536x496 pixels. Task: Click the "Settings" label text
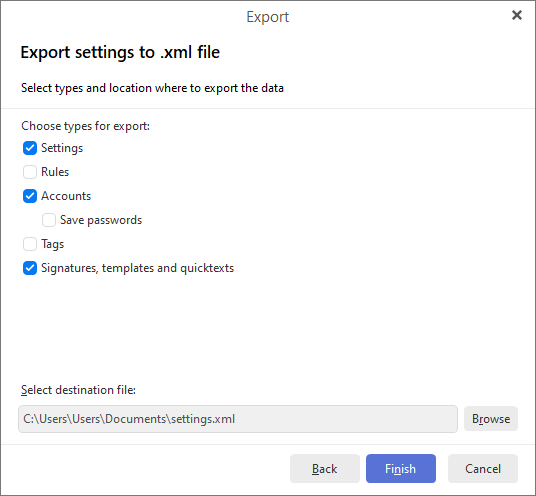[62, 148]
